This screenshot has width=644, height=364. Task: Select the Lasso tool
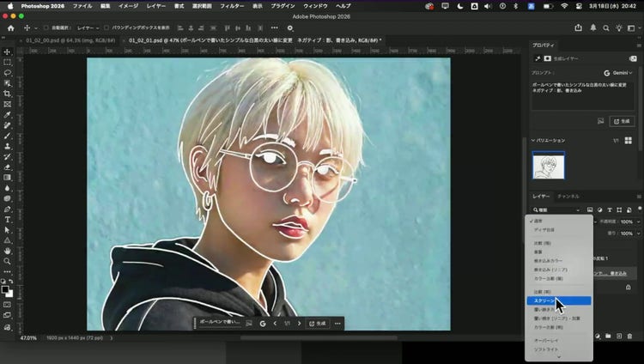click(x=7, y=73)
